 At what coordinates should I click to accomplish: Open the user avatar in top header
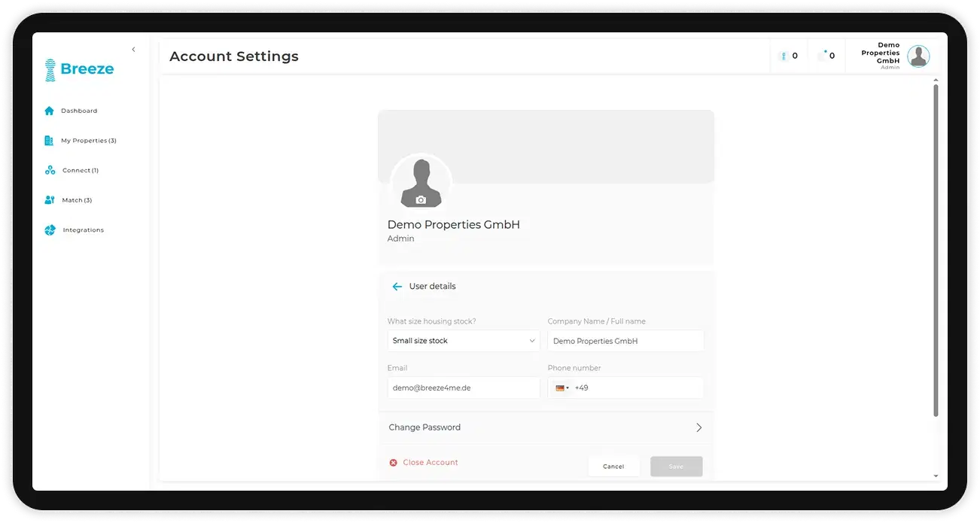pos(918,56)
